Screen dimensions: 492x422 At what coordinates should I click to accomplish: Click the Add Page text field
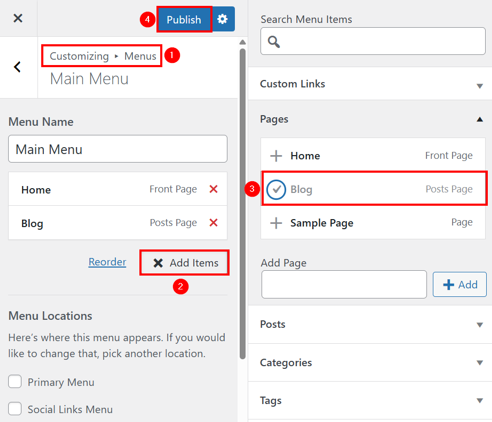[344, 284]
